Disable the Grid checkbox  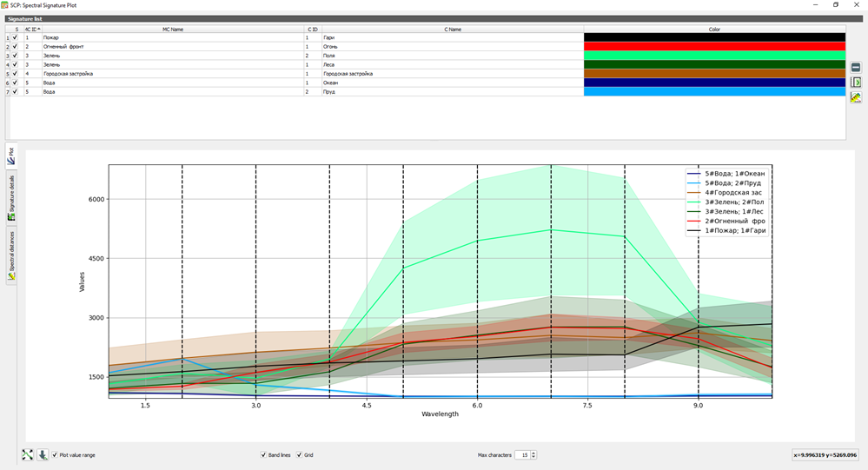pyautogui.click(x=299, y=455)
